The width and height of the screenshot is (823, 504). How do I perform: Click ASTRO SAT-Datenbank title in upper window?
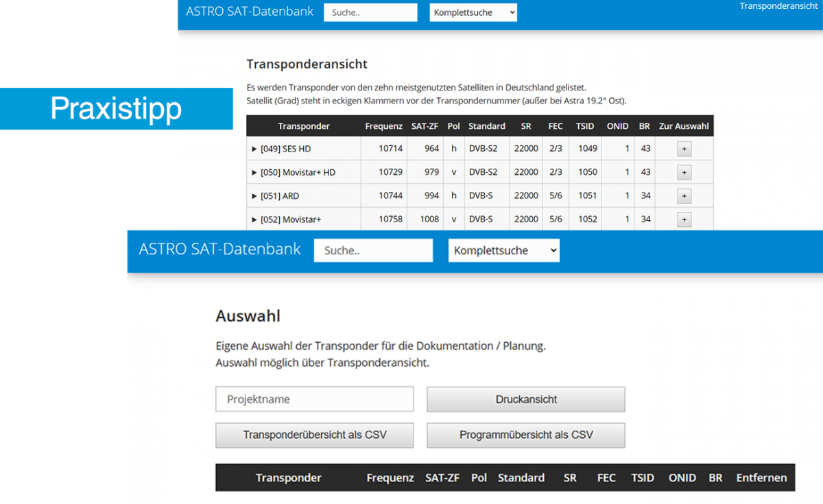[250, 11]
